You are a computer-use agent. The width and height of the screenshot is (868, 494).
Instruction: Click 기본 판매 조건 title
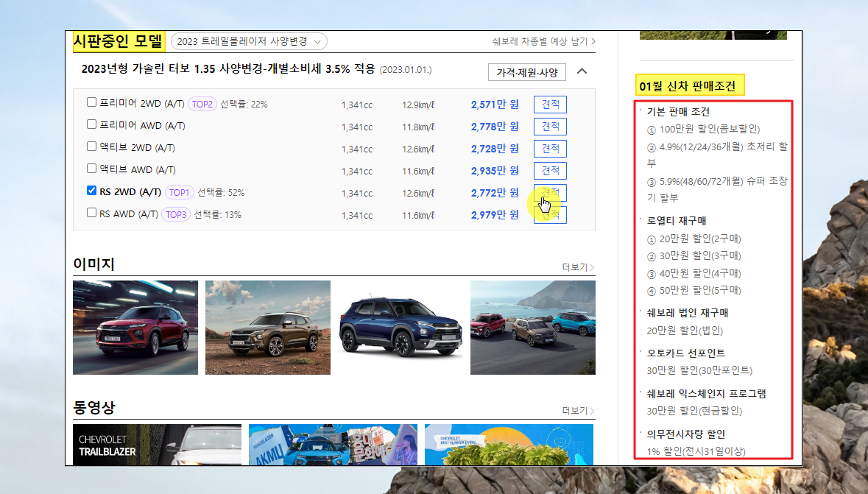pyautogui.click(x=678, y=111)
